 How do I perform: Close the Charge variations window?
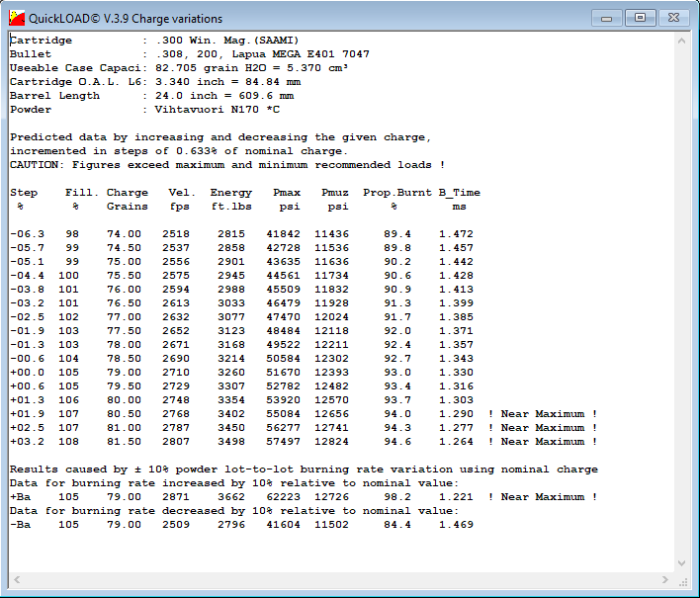(673, 18)
